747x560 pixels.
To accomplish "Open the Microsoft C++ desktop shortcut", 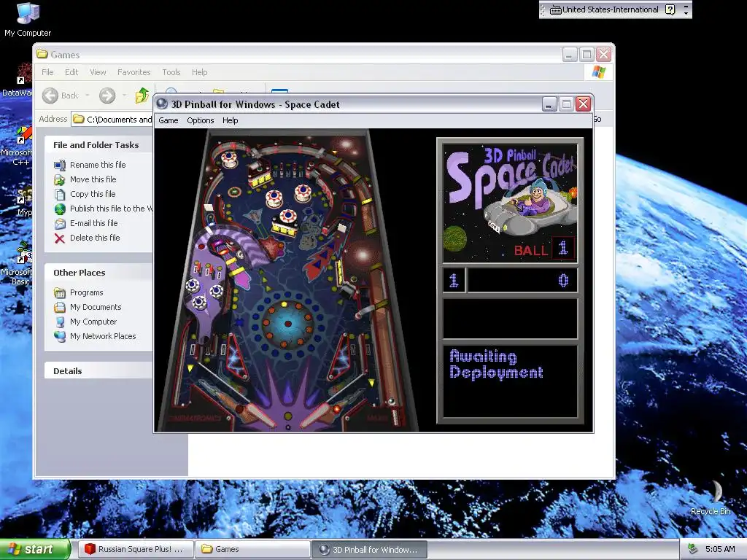I will [18, 146].
